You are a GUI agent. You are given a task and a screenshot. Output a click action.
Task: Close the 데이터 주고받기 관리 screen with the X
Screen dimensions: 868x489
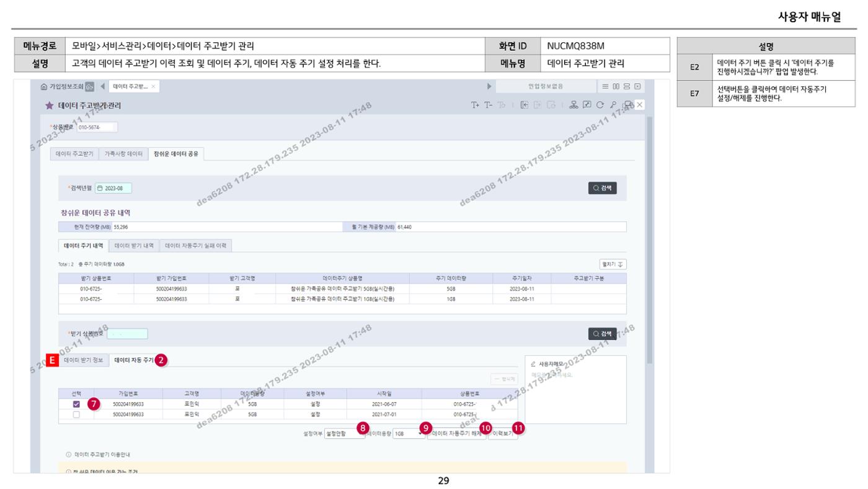[640, 105]
